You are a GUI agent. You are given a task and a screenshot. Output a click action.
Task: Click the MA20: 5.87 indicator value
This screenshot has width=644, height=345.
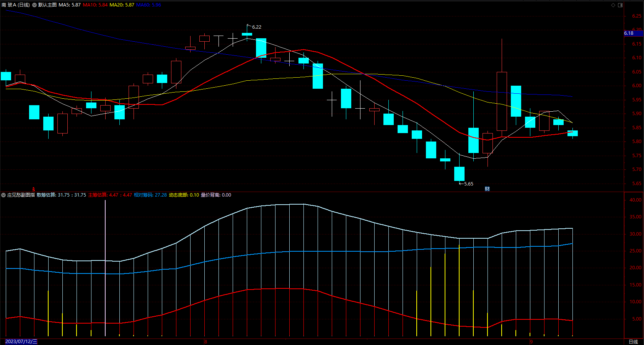click(122, 5)
